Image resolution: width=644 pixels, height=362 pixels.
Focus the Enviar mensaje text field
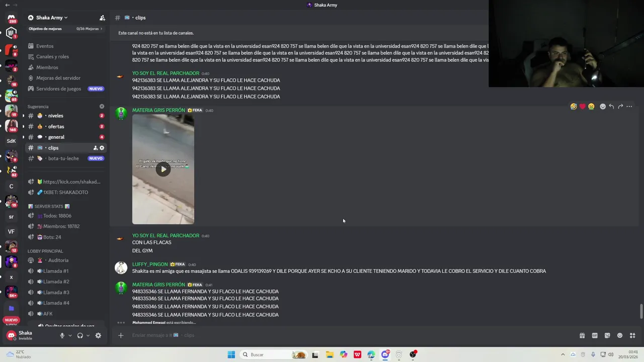click(352, 335)
